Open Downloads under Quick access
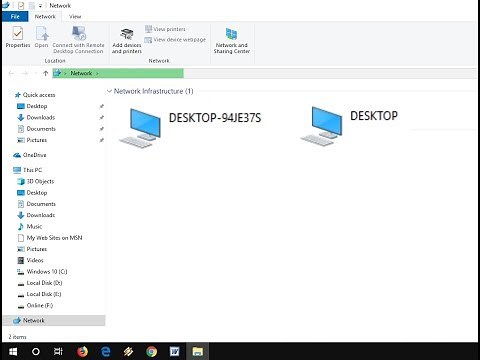480x360 pixels. tap(36, 117)
